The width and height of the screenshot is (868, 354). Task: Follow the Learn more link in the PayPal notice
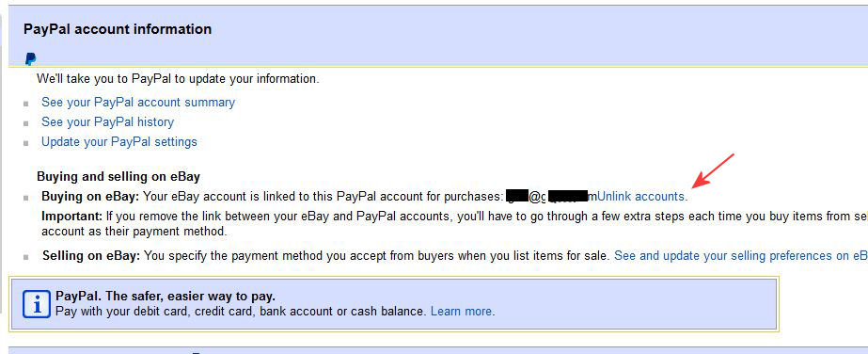click(x=461, y=312)
